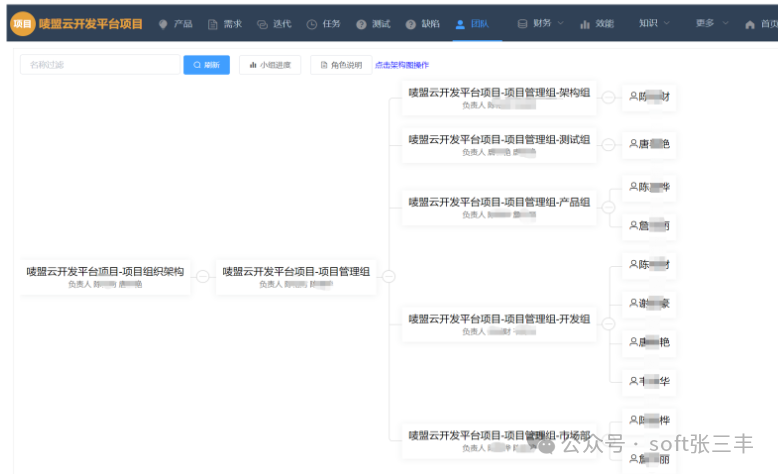This screenshot has width=778, height=474.
Task: Expand the 财务 dropdown menu
Action: pos(541,23)
